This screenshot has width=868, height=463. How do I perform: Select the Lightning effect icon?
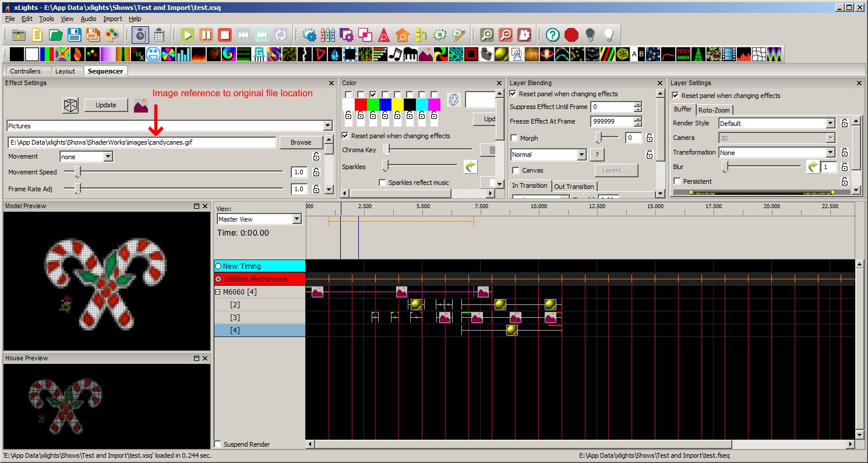pyautogui.click(x=305, y=54)
